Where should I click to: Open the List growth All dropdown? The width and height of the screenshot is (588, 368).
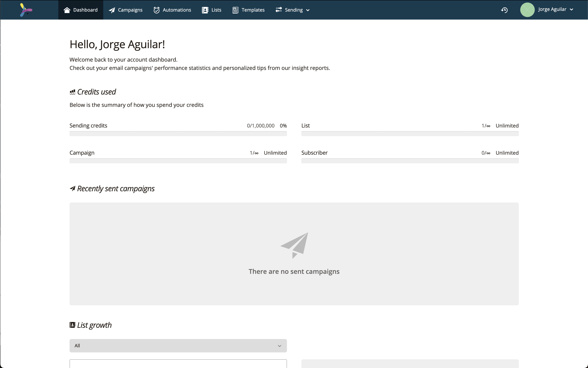(x=178, y=346)
